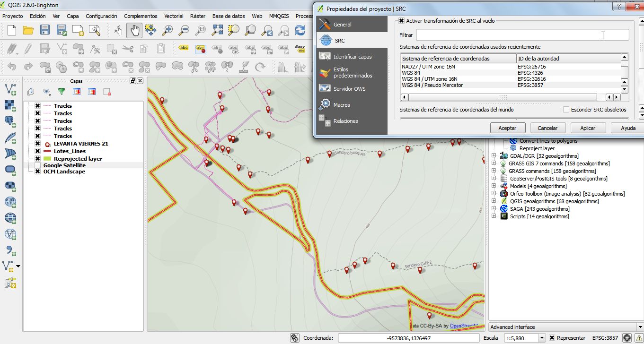
Task: Click the Aplicar button
Action: [x=588, y=128]
